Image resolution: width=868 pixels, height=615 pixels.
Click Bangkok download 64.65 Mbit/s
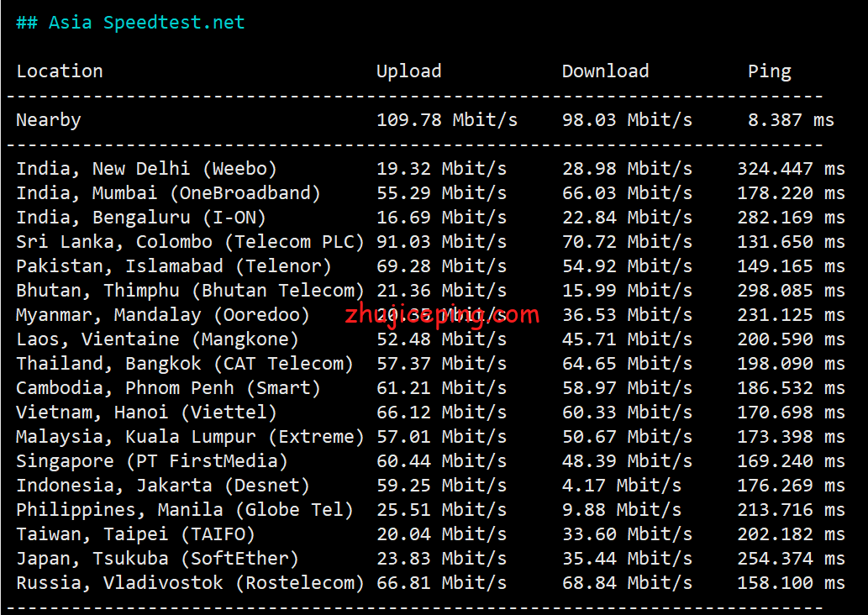coord(627,364)
